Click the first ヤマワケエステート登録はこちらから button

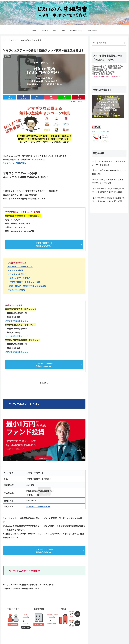[x=44, y=245]
